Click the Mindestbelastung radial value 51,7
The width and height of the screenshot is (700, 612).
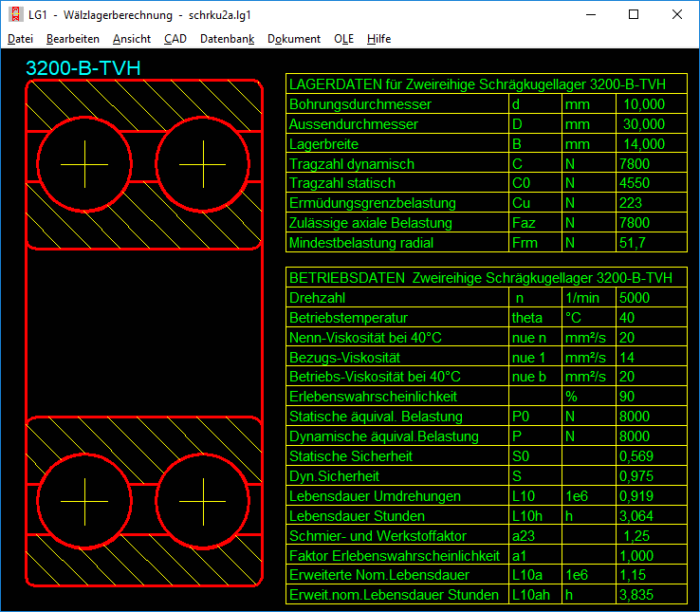[x=632, y=243]
